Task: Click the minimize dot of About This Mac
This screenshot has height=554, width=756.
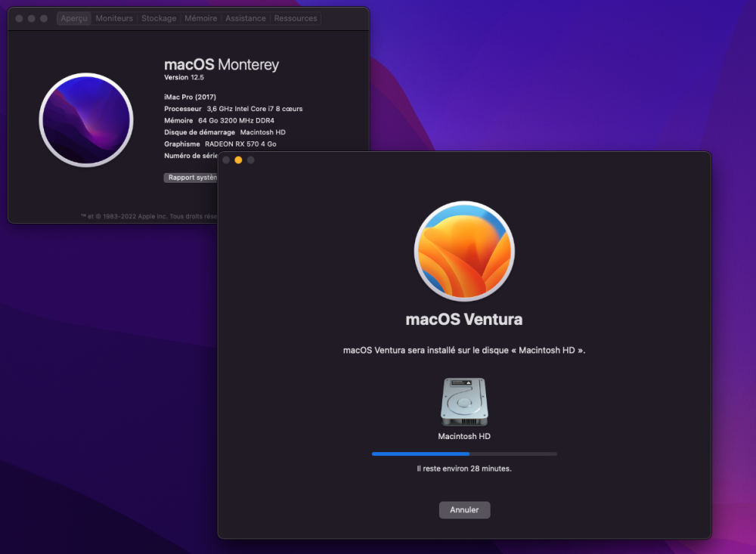Action: (x=31, y=18)
